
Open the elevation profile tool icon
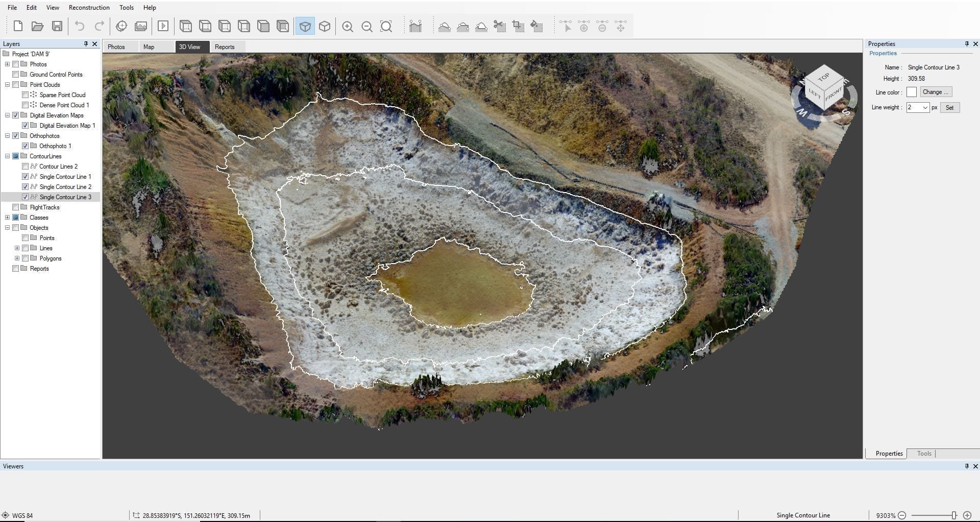click(415, 27)
